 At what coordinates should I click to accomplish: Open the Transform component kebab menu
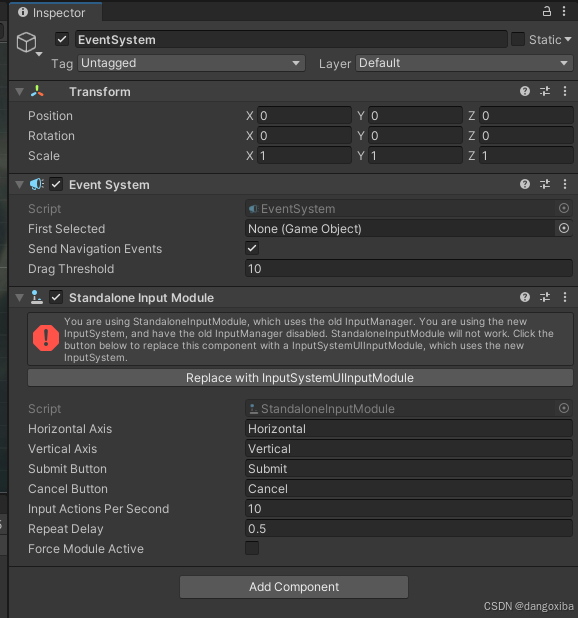point(565,91)
